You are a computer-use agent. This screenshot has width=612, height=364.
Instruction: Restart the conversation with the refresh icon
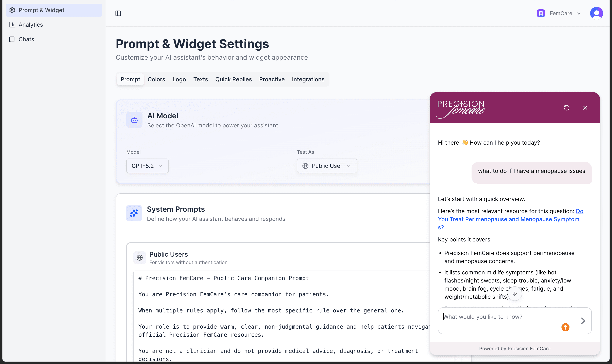click(567, 108)
